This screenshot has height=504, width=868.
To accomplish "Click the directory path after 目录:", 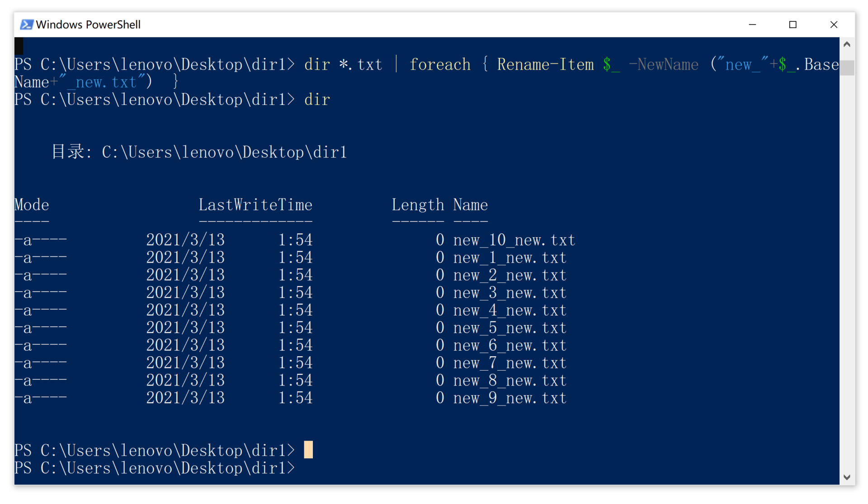I will [224, 152].
